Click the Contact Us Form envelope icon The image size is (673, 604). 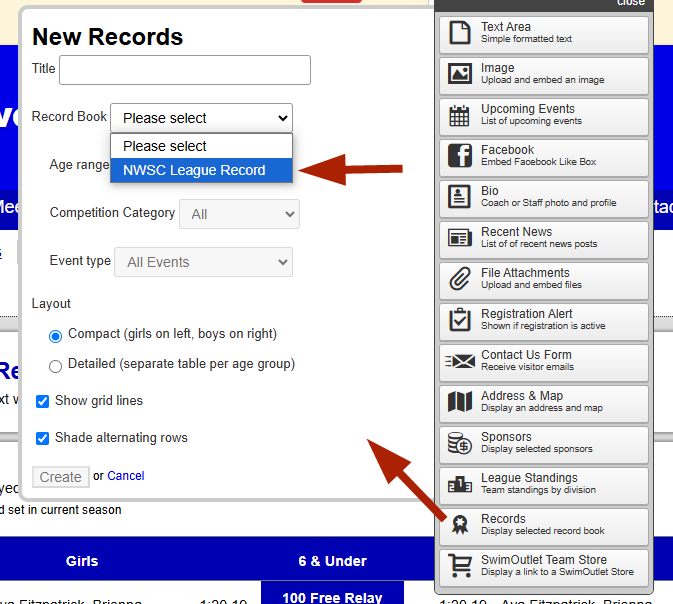(459, 361)
